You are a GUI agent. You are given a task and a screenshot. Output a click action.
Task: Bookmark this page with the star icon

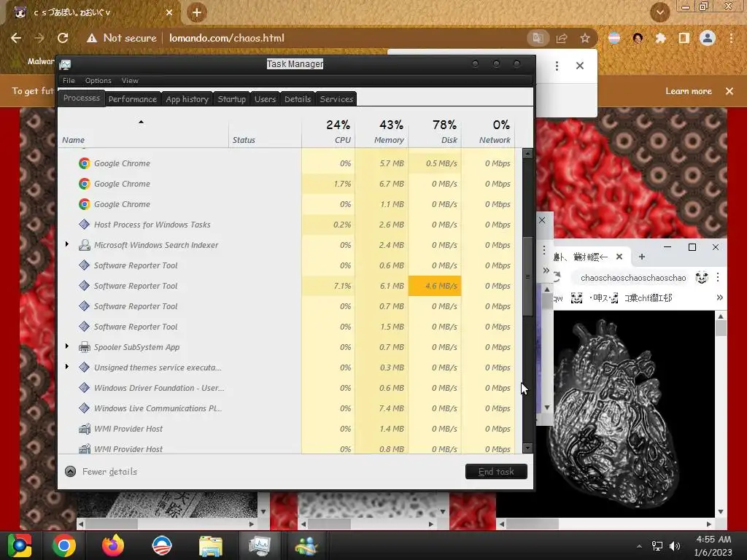click(x=585, y=38)
